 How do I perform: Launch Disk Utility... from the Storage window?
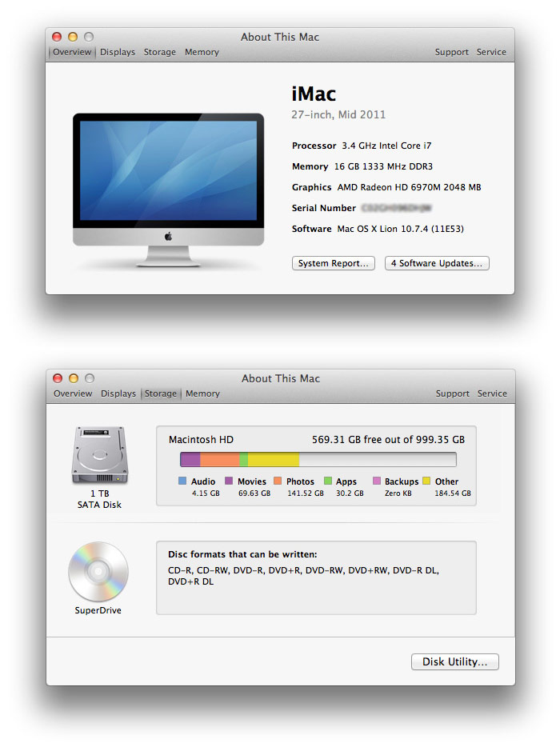(x=454, y=661)
